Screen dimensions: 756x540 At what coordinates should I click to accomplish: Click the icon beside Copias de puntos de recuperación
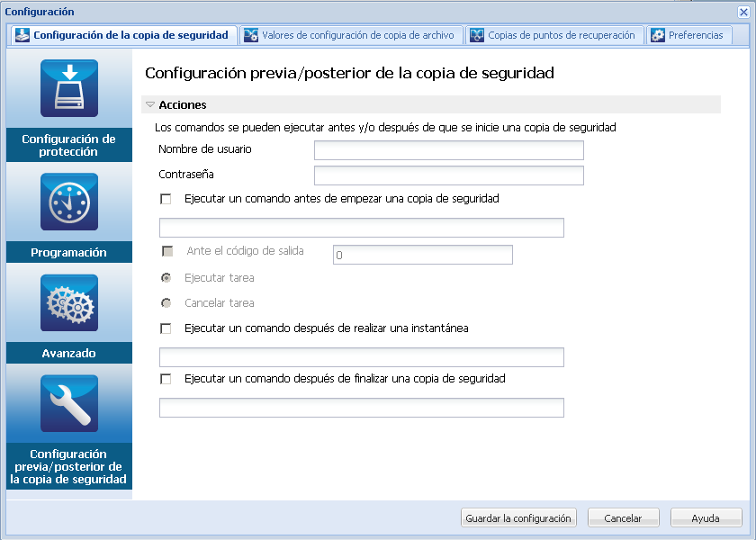pos(478,35)
